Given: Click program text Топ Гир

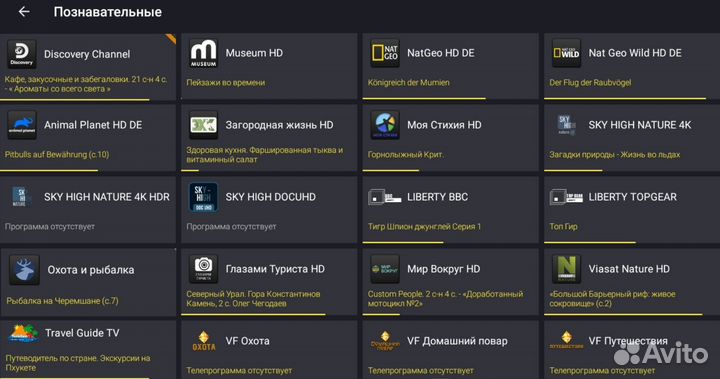Looking at the screenshot, I should pos(563,226).
